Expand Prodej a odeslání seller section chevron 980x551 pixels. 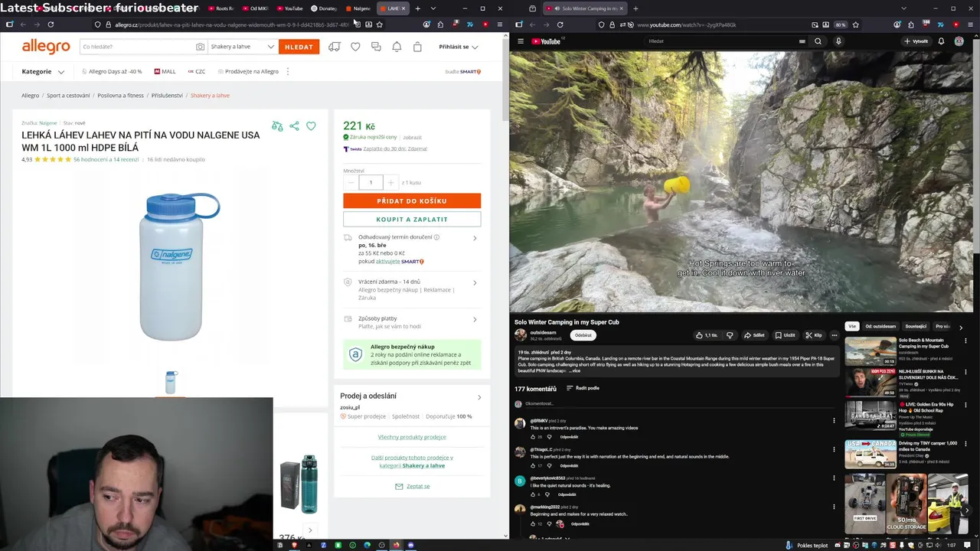479,397
